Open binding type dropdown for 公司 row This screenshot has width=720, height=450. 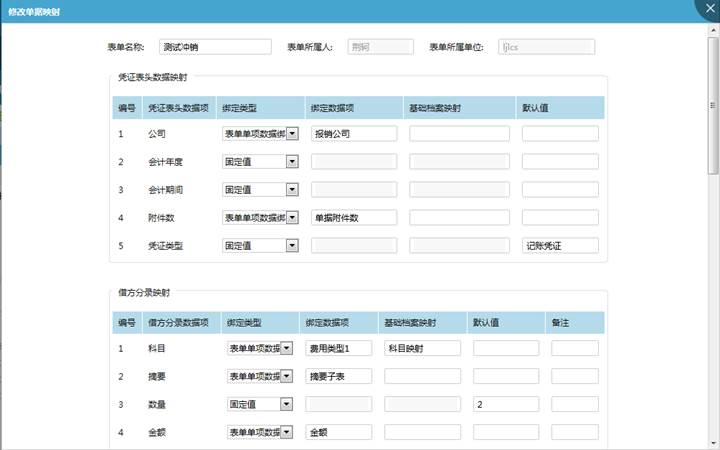pyautogui.click(x=292, y=134)
